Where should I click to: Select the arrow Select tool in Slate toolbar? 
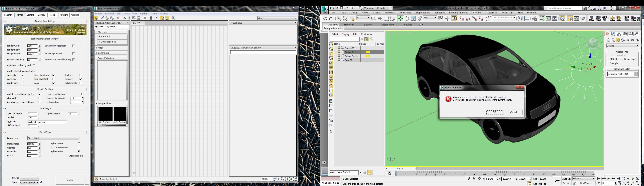(x=96, y=18)
